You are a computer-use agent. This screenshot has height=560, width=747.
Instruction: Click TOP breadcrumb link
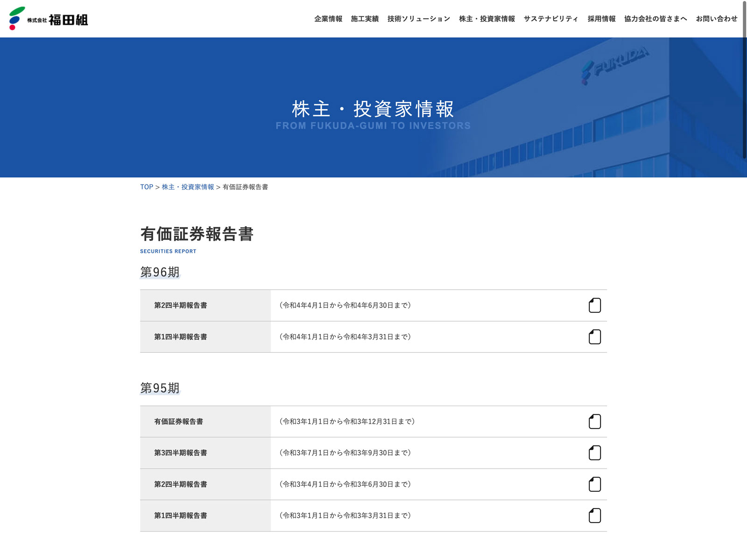[x=147, y=187]
